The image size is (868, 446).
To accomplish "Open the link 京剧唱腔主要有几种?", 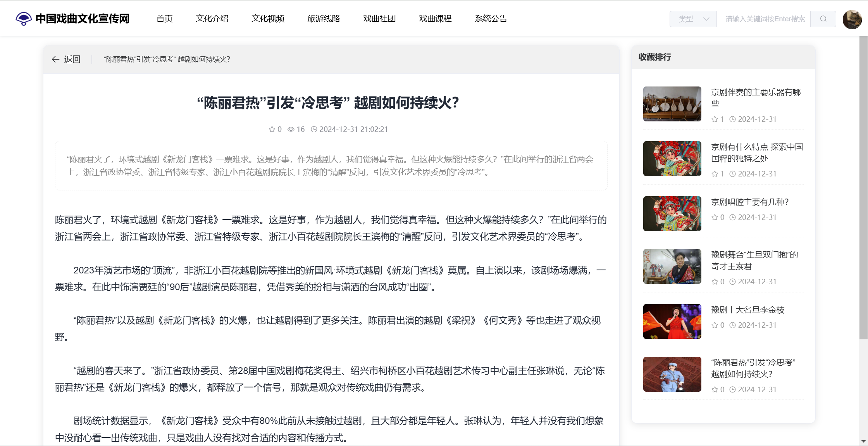I will point(750,202).
